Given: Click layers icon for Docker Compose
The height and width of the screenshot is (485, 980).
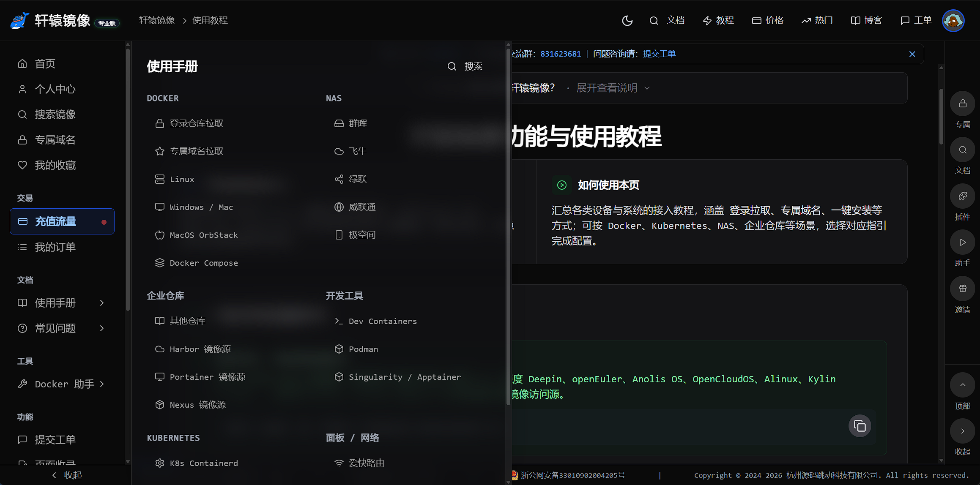Looking at the screenshot, I should point(159,263).
